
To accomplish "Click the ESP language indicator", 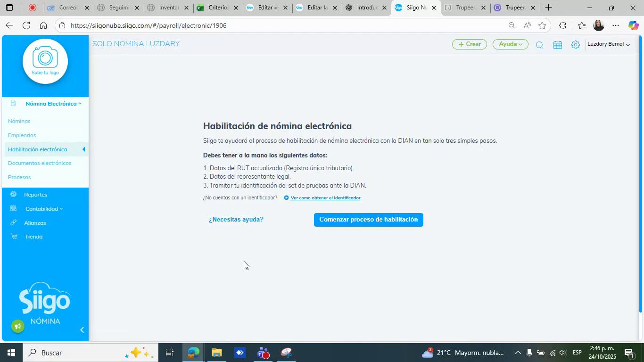I will pyautogui.click(x=577, y=353).
